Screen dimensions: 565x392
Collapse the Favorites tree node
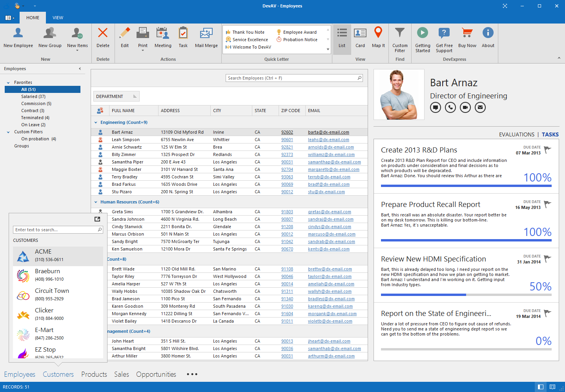pyautogui.click(x=8, y=82)
